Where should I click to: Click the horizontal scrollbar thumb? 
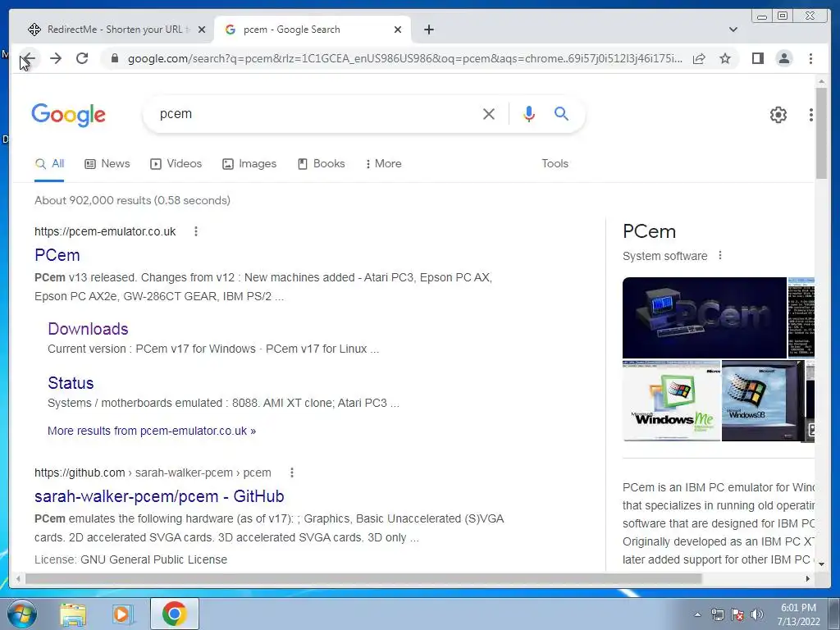tap(363, 578)
